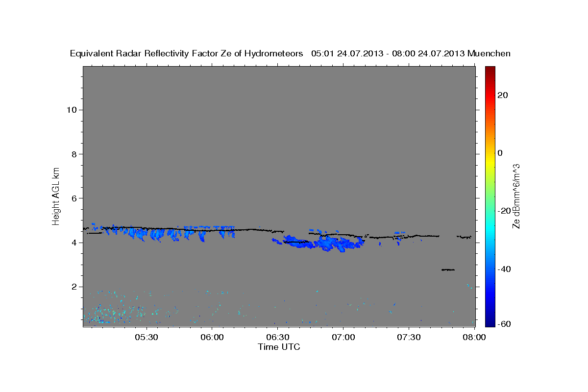
Task: Click the height axis label 6
Action: (73, 198)
